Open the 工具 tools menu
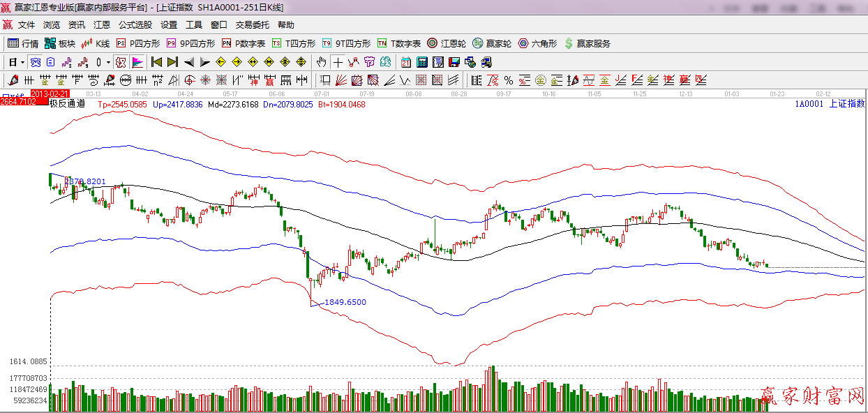The height and width of the screenshot is (413, 868). tap(193, 25)
